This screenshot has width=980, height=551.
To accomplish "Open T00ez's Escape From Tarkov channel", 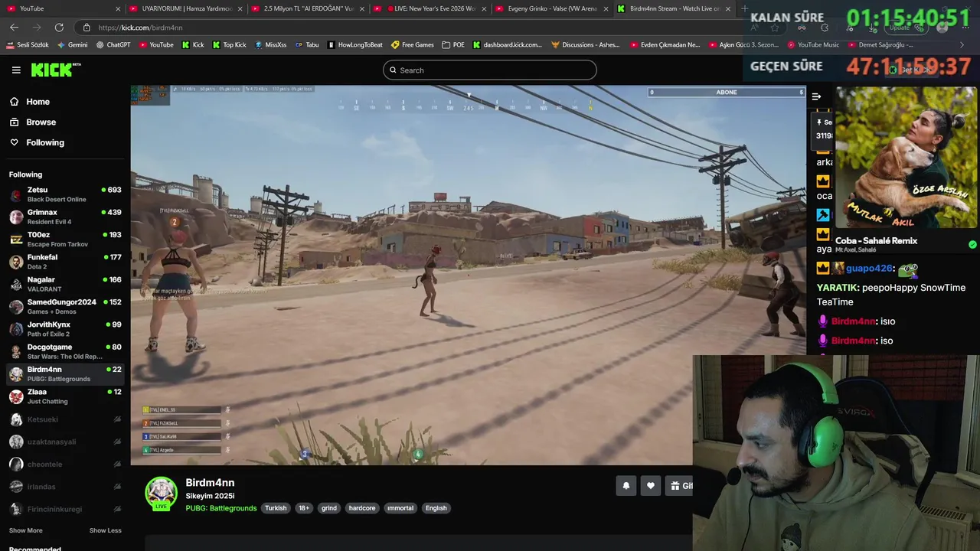I will (x=65, y=240).
